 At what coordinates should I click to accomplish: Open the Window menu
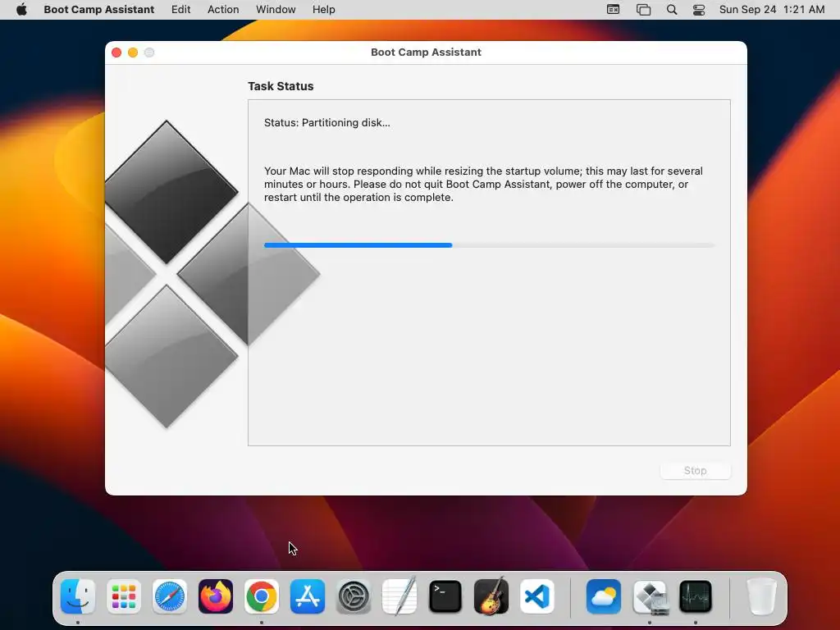coord(276,10)
